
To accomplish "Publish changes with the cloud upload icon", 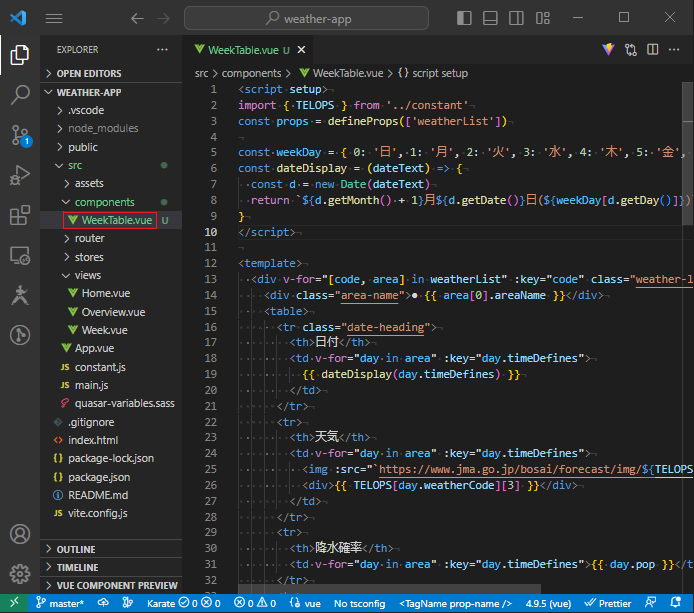I will [x=103, y=603].
